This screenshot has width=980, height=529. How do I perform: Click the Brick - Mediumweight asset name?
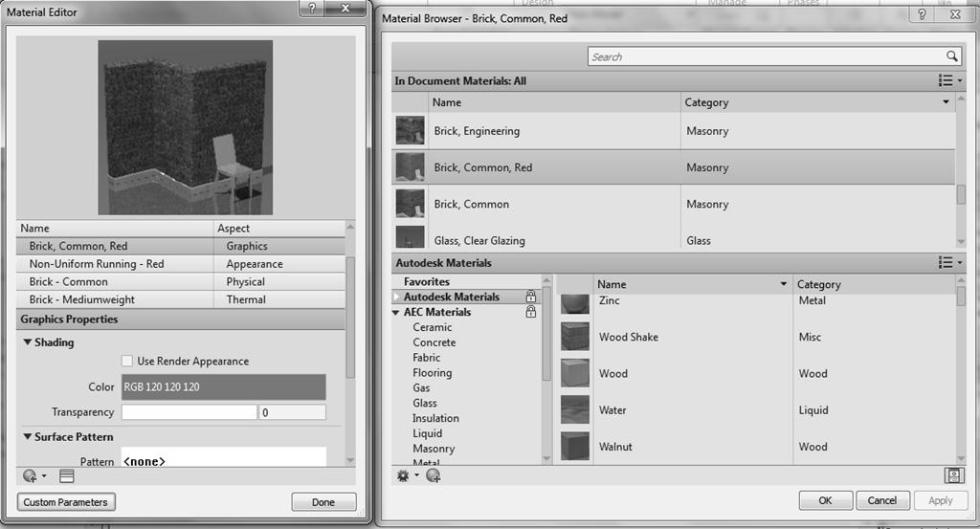point(82,299)
